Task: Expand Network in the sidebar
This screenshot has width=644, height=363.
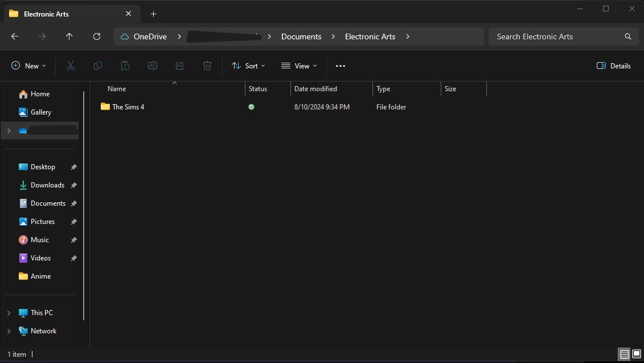Action: click(x=9, y=331)
